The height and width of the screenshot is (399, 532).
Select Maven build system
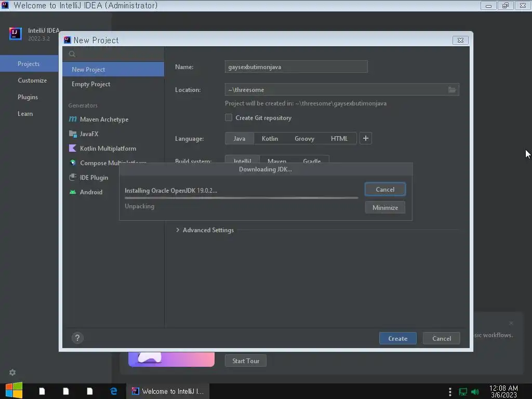click(x=277, y=159)
